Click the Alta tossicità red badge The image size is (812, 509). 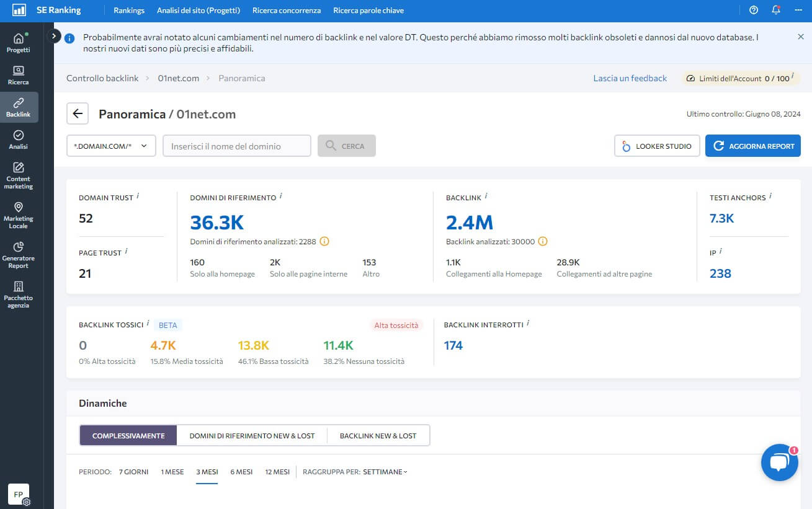pos(396,325)
